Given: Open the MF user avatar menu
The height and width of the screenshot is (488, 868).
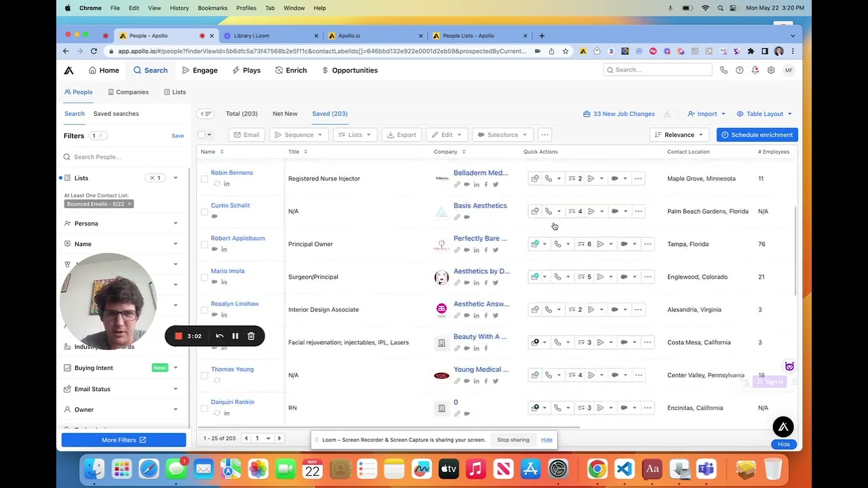Looking at the screenshot, I should (788, 70).
